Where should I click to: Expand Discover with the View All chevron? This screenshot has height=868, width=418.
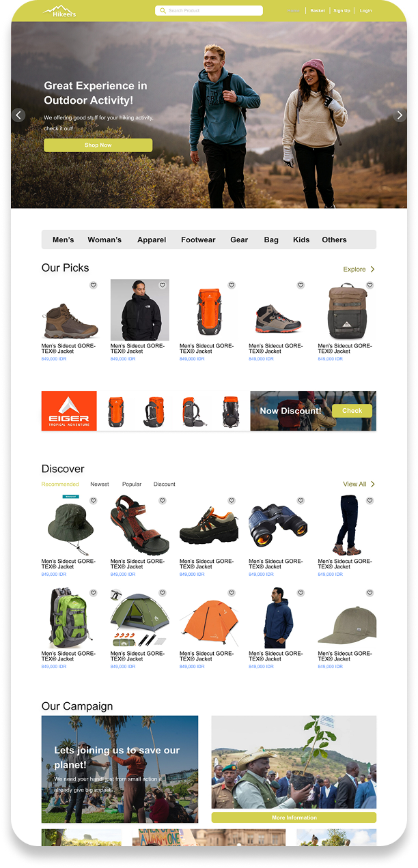373,484
